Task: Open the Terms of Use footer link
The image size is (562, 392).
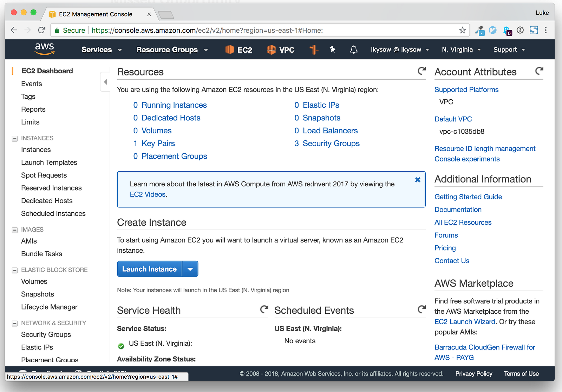Action: pos(521,374)
